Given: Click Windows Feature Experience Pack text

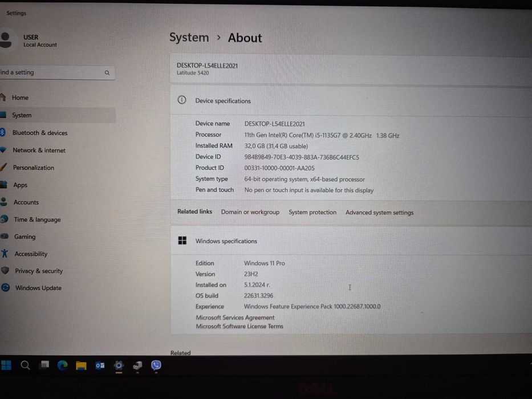Looking at the screenshot, I should [x=312, y=307].
